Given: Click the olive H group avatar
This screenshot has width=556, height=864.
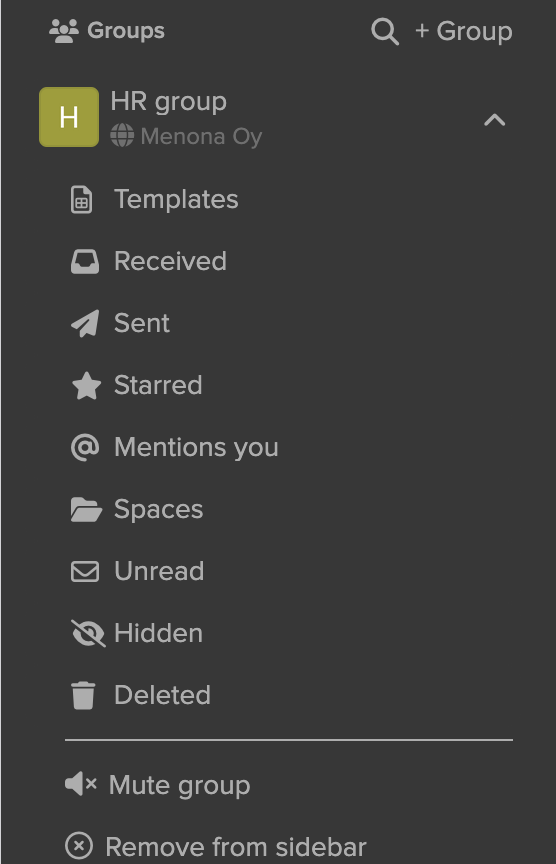Looking at the screenshot, I should click(x=69, y=117).
